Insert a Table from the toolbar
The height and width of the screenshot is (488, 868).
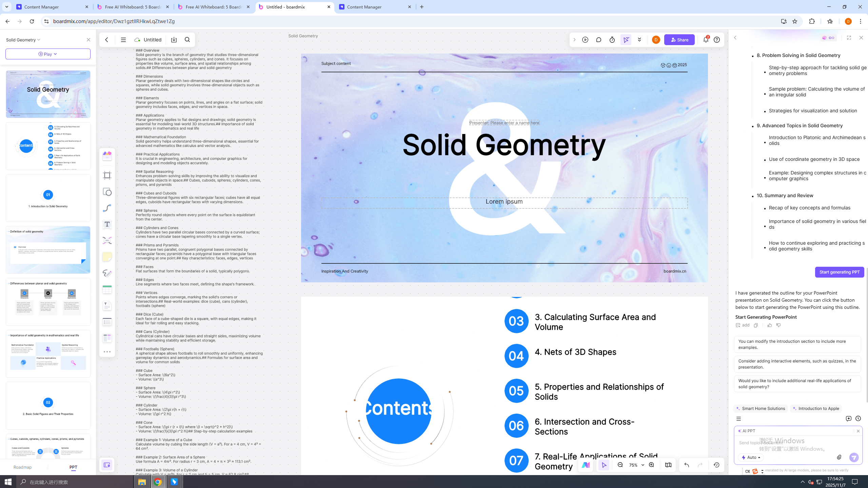coord(107,289)
